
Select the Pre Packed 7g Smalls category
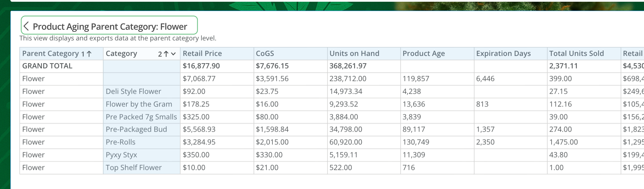(x=141, y=117)
